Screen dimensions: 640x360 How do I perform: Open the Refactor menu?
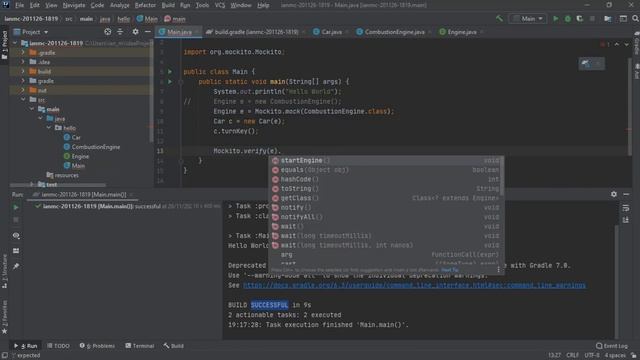pos(145,5)
